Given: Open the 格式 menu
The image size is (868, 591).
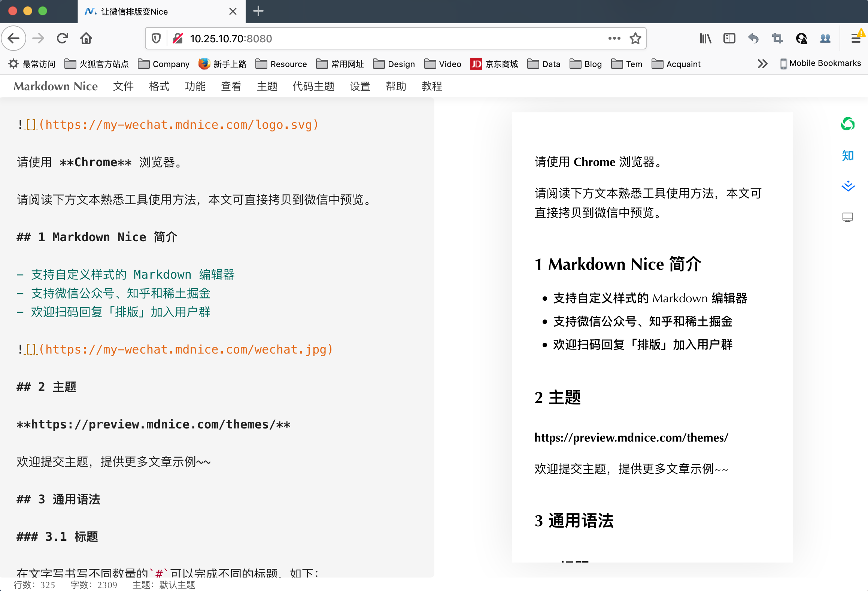Looking at the screenshot, I should 159,86.
